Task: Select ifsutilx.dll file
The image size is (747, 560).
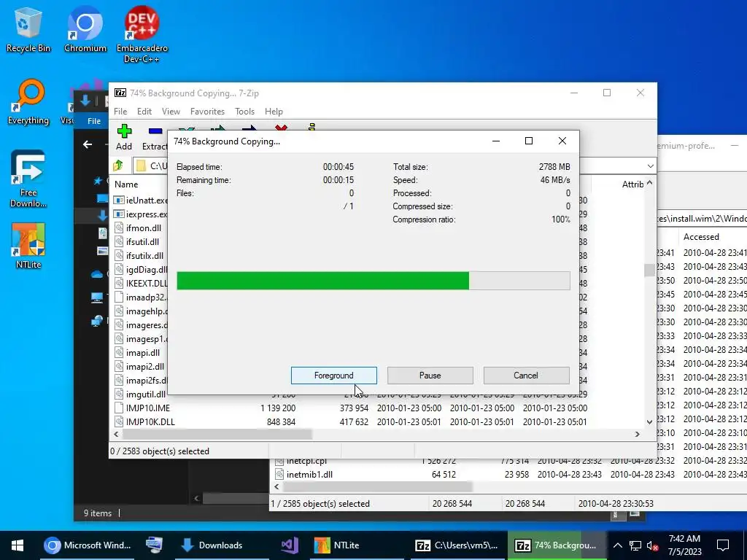Action: tap(139, 256)
